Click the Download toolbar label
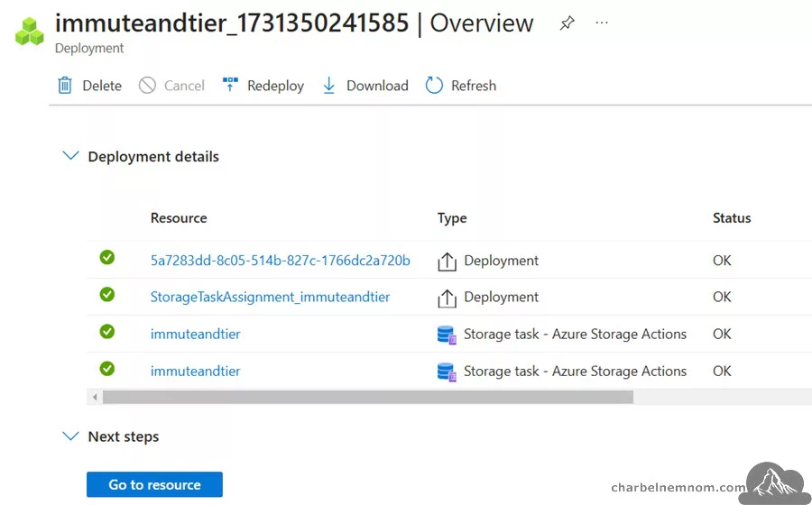 377,86
